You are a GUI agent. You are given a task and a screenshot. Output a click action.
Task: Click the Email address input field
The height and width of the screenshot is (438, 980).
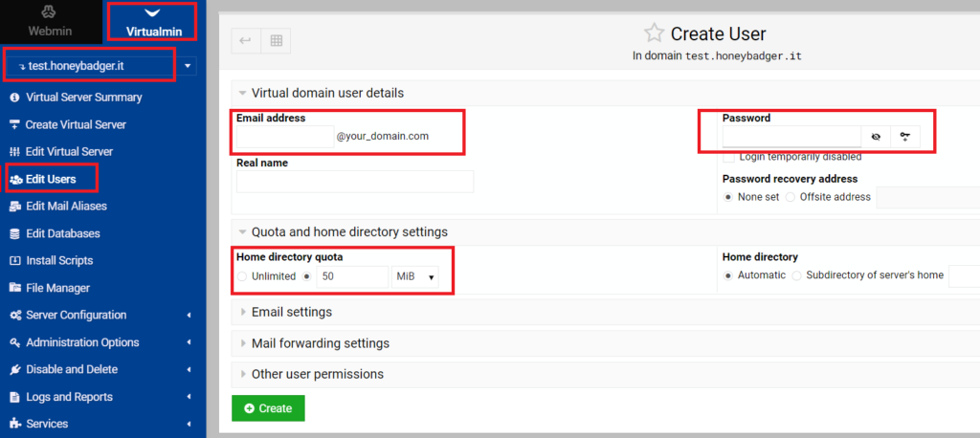[285, 137]
